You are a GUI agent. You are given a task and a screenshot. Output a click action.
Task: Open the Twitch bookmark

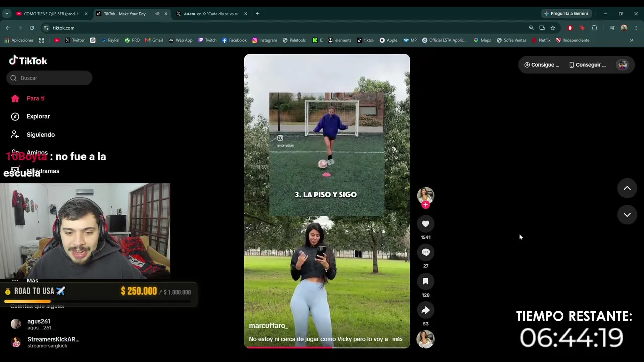207,40
